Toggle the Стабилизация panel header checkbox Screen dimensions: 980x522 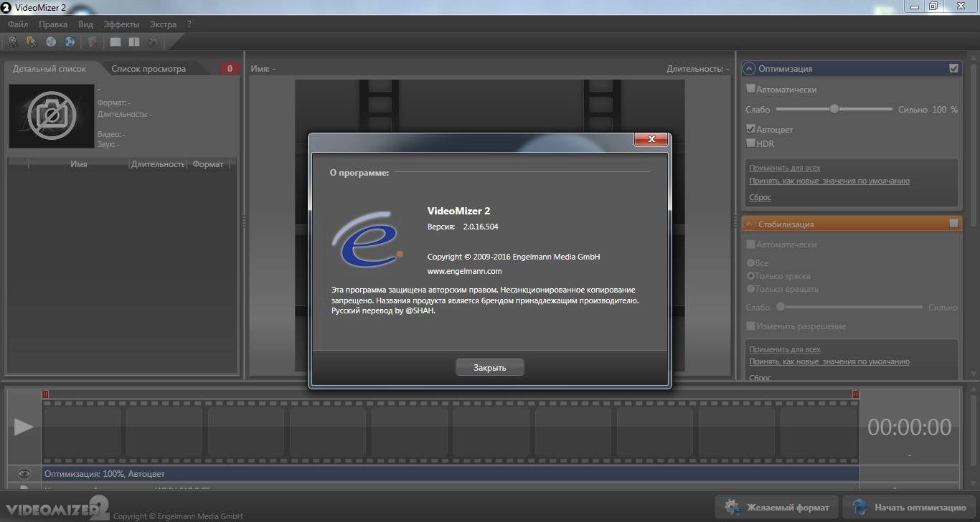[953, 224]
